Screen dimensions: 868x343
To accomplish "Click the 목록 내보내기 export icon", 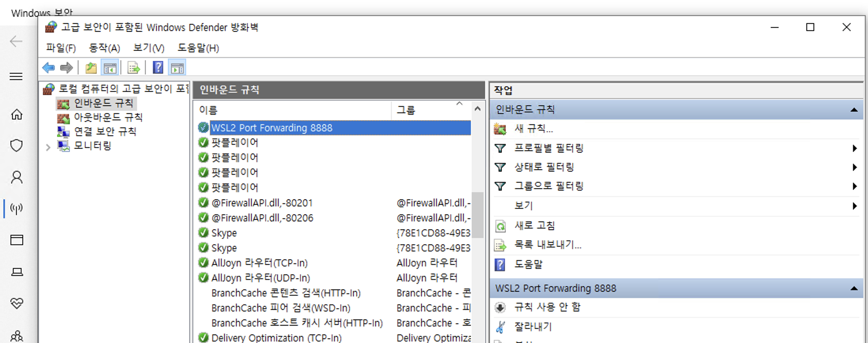I will tap(500, 245).
